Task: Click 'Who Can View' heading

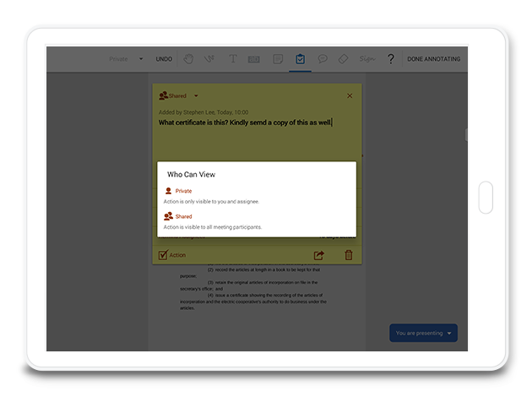Action: 191,174
